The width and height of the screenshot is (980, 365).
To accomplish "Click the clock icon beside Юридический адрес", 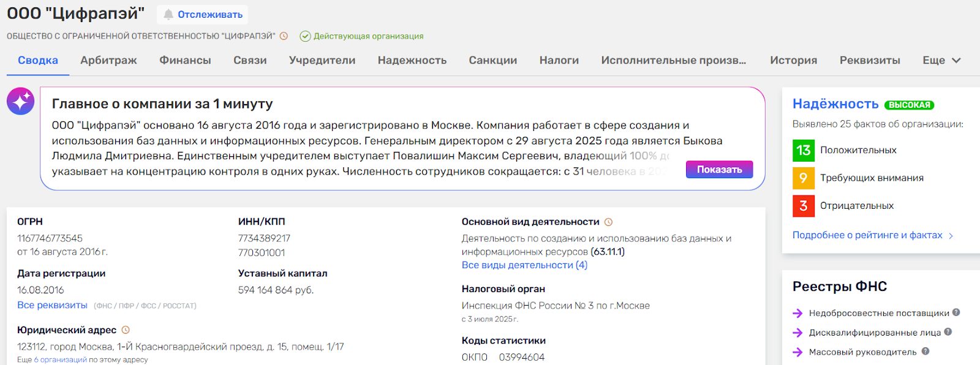I will coord(126,330).
